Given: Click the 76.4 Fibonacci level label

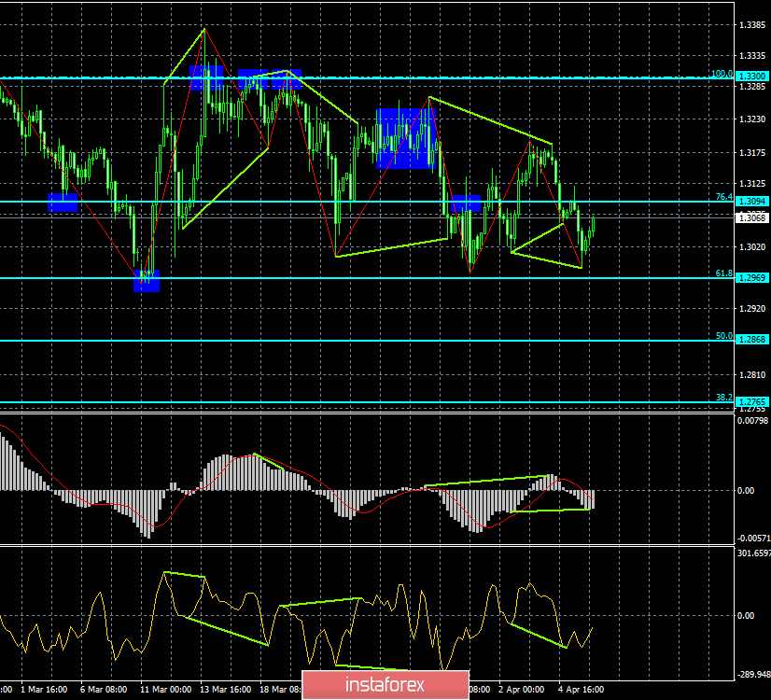Looking at the screenshot, I should tap(723, 197).
